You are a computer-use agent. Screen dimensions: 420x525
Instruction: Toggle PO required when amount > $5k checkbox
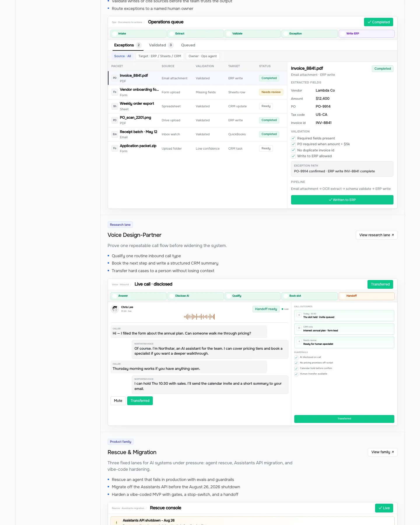click(293, 144)
